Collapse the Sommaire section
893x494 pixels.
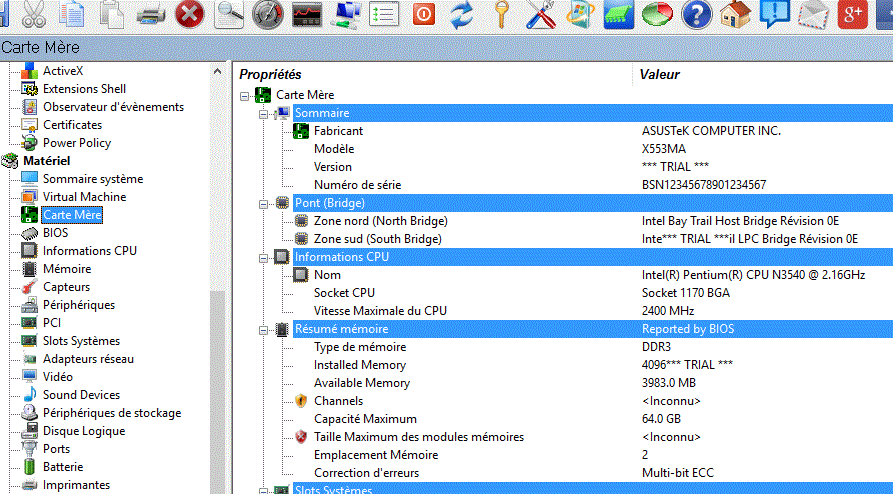[264, 114]
